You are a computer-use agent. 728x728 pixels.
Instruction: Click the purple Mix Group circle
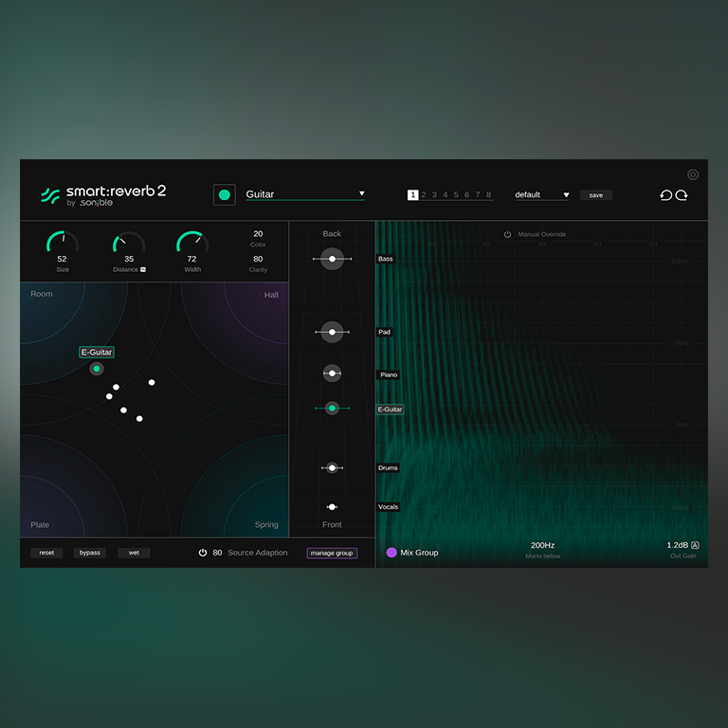click(x=391, y=553)
